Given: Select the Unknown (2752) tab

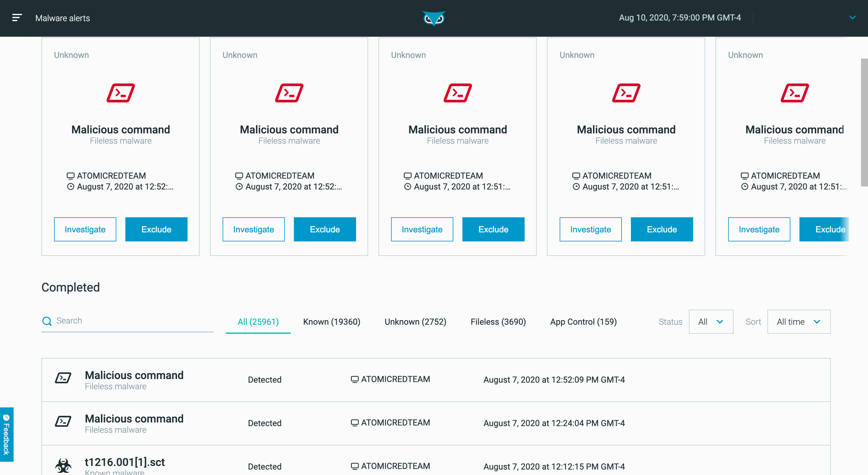Looking at the screenshot, I should tap(415, 322).
